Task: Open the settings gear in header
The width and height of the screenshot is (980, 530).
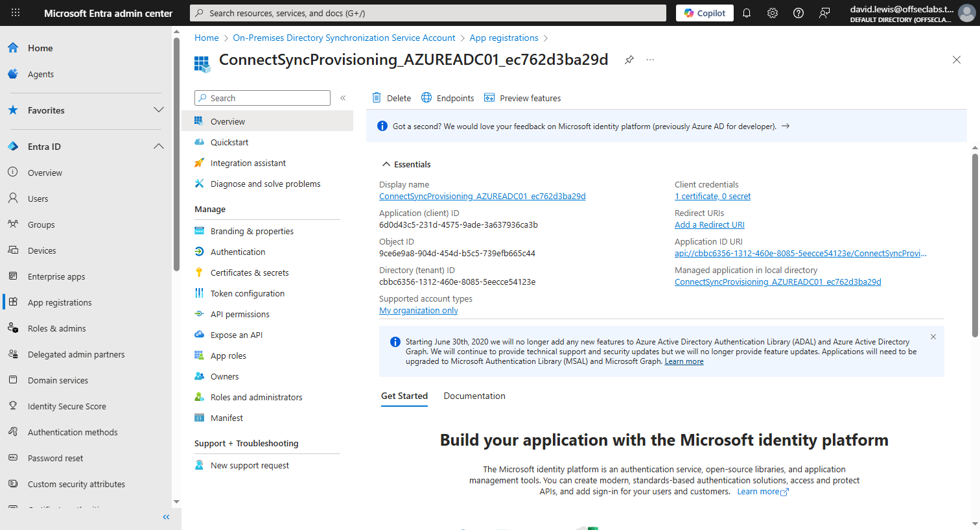Action: click(773, 13)
